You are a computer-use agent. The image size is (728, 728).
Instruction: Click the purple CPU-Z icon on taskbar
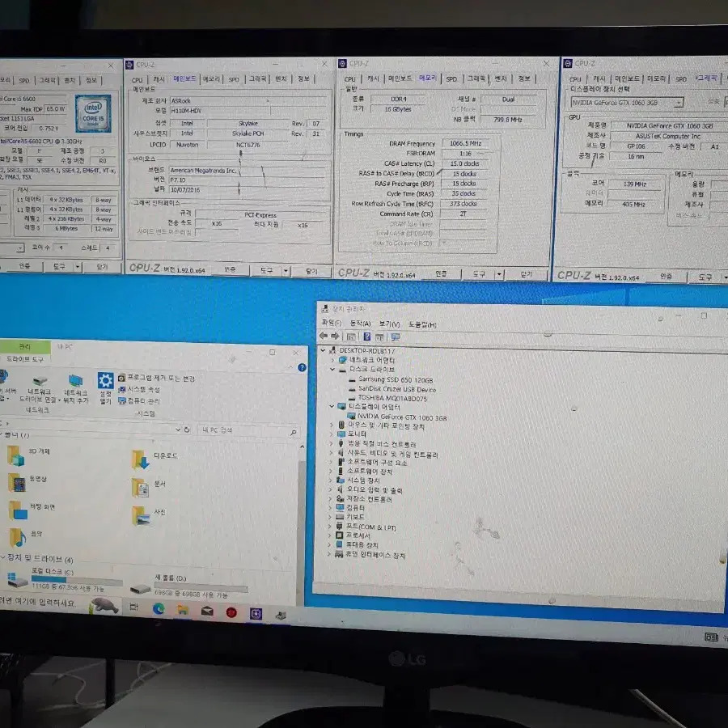click(256, 614)
